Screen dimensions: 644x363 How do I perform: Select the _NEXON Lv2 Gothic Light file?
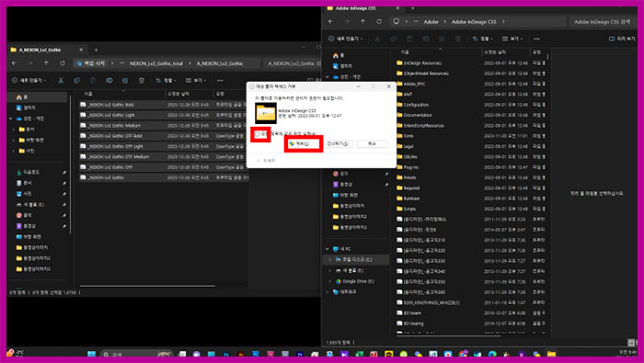164,115
